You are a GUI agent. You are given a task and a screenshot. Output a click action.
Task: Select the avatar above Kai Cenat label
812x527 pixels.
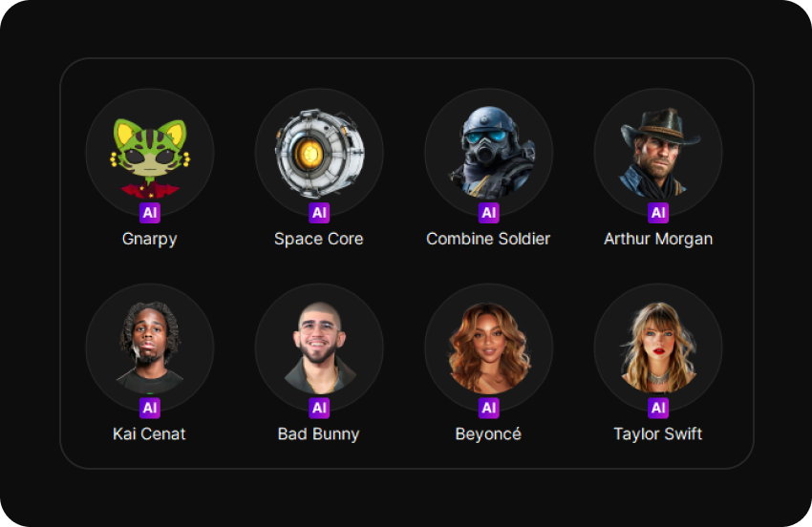click(x=150, y=348)
